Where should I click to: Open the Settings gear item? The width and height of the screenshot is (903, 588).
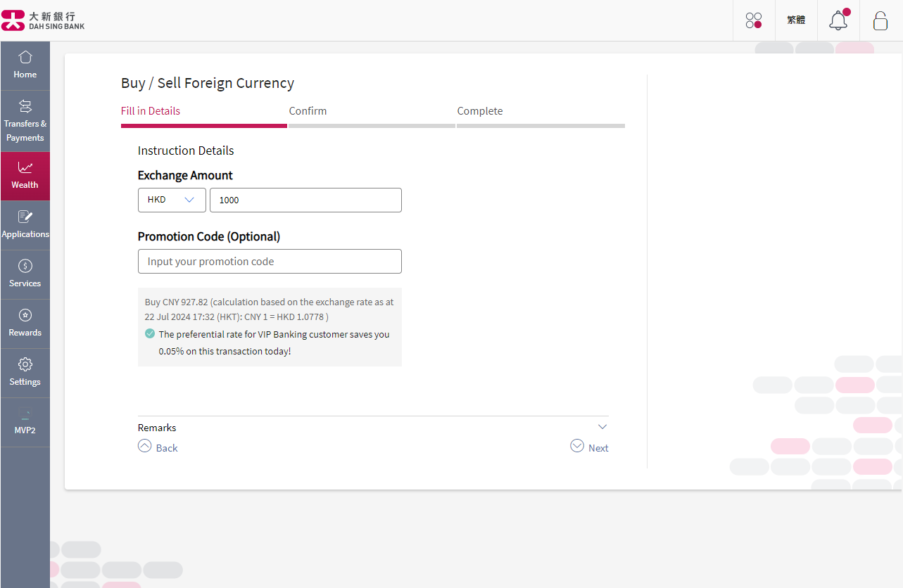pyautogui.click(x=25, y=373)
